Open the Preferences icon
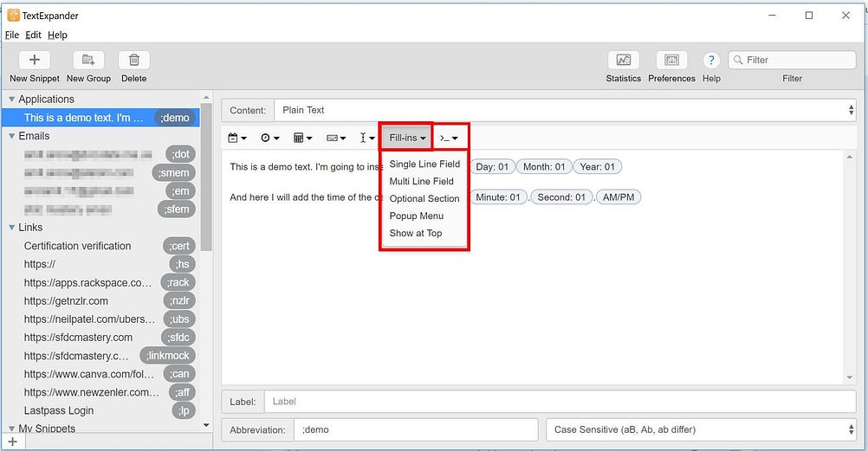868x451 pixels. tap(671, 60)
